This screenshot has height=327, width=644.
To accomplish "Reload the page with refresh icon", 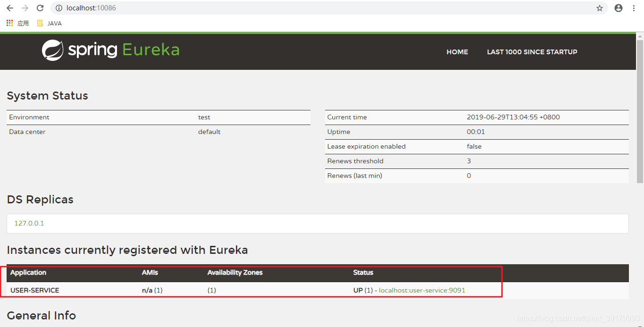I will 40,8.
